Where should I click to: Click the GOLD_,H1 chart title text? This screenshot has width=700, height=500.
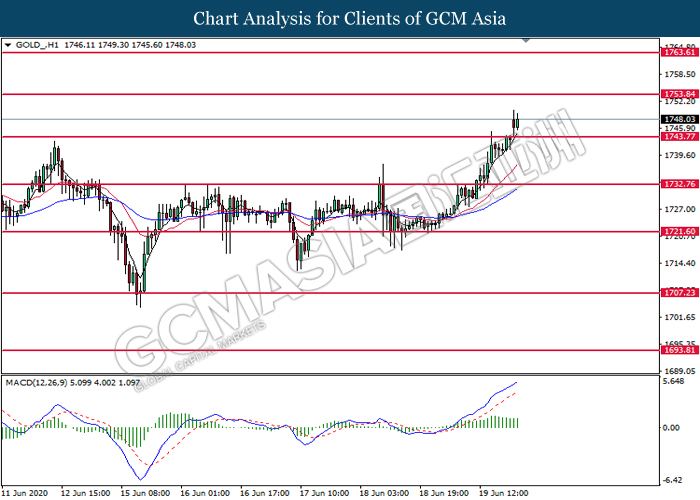37,45
